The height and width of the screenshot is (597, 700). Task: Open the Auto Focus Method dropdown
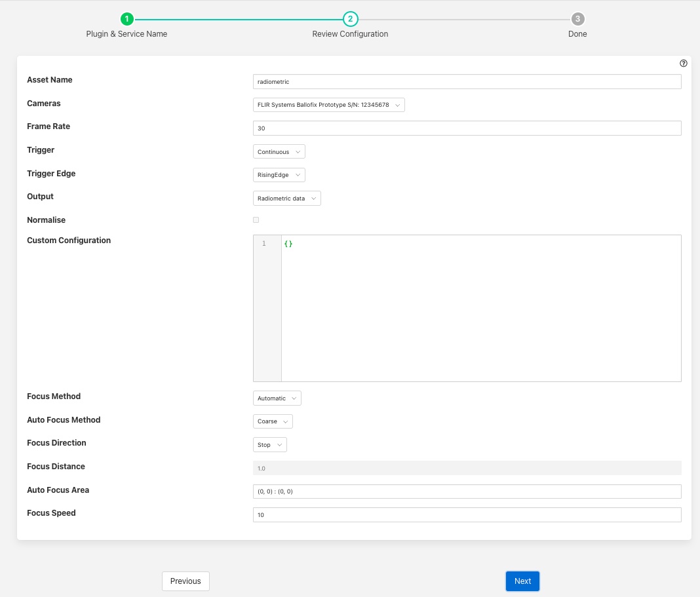click(273, 421)
